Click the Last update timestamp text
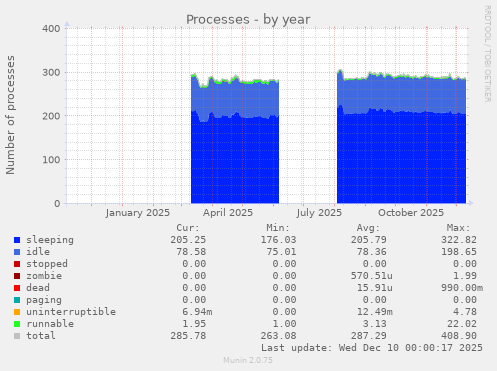This screenshot has width=497, height=371. pyautogui.click(x=372, y=348)
